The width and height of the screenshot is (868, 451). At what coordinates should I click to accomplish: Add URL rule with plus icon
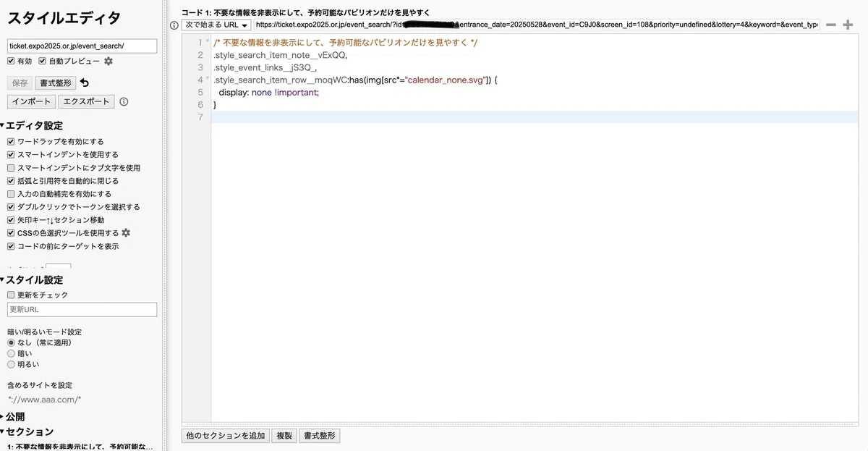pos(848,25)
